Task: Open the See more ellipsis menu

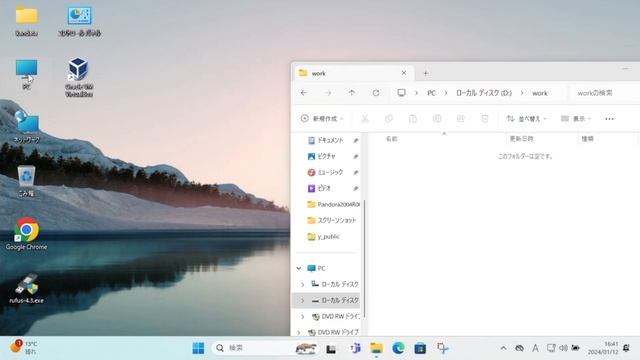Action: point(609,119)
